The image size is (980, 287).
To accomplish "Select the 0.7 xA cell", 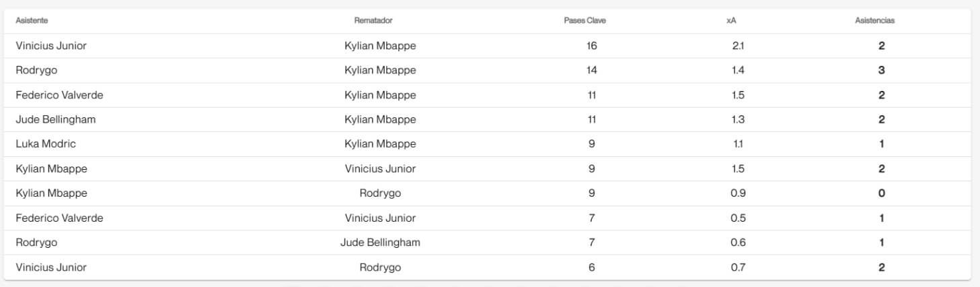I will pos(738,267).
